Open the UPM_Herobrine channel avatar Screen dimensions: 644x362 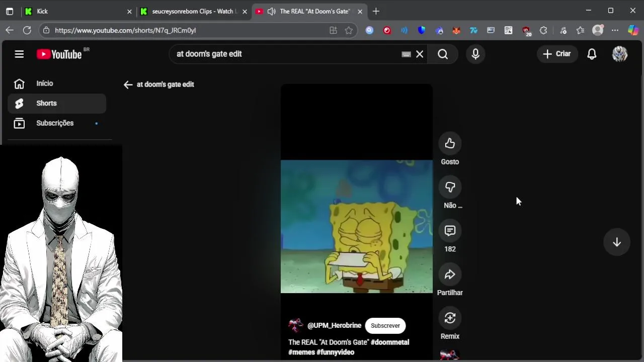(x=296, y=326)
